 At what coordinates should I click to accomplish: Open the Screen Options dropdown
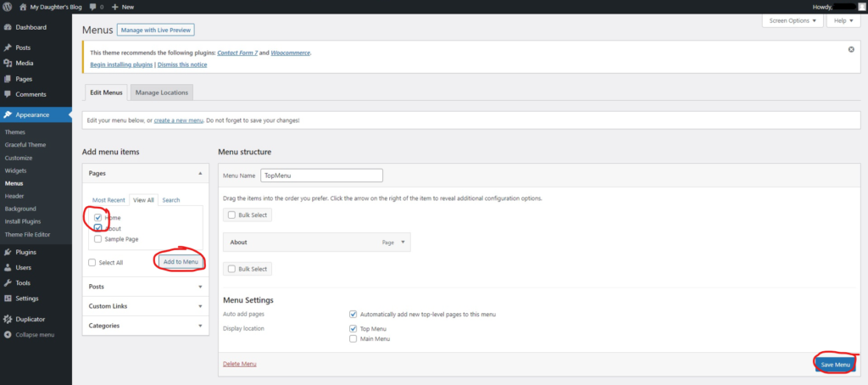tap(793, 20)
